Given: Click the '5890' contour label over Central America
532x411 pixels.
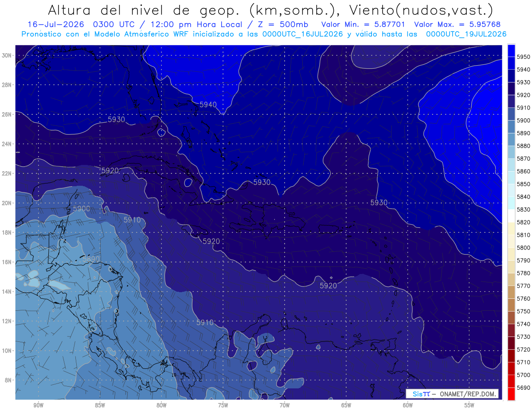Looking at the screenshot, I should coord(92,259).
